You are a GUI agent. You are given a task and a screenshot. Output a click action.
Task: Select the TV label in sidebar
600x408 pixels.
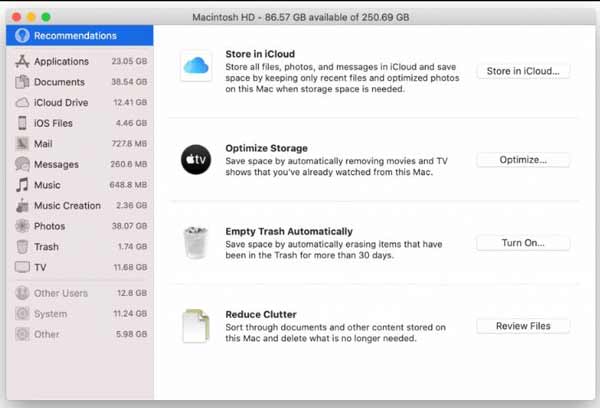click(x=40, y=268)
